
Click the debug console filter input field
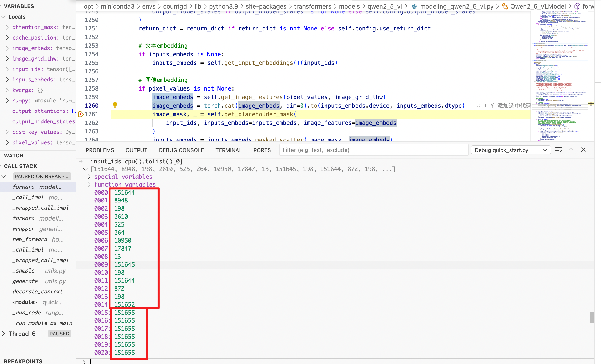(373, 150)
